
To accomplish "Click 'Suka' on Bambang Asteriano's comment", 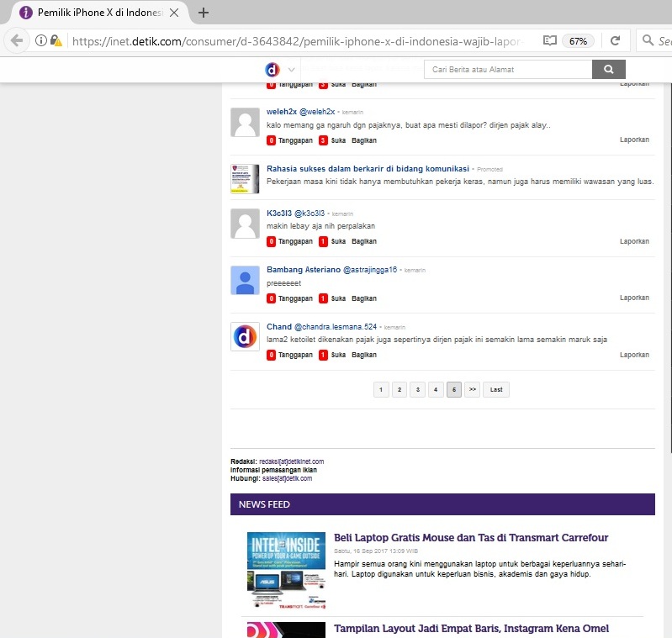I will (338, 298).
